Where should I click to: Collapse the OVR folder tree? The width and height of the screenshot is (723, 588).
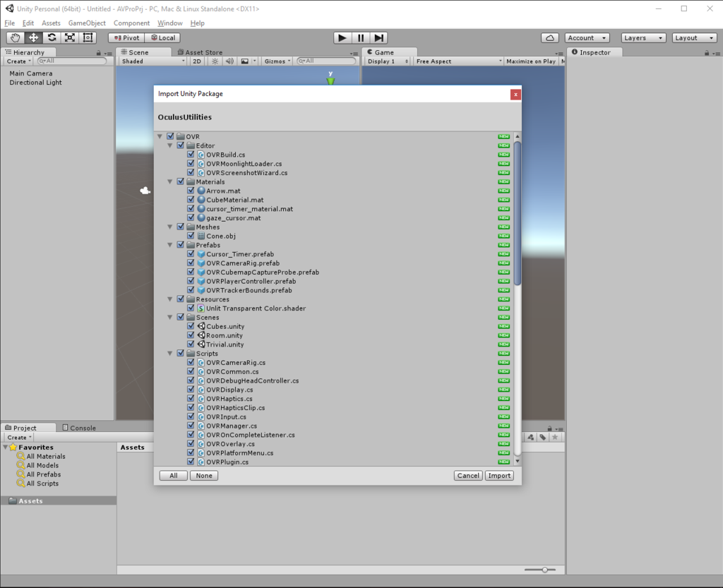coord(160,136)
